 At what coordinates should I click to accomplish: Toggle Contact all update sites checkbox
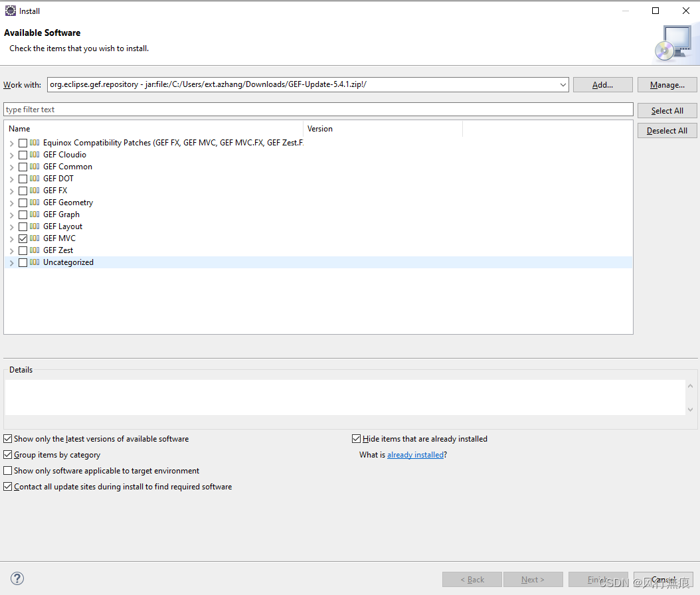click(x=7, y=487)
